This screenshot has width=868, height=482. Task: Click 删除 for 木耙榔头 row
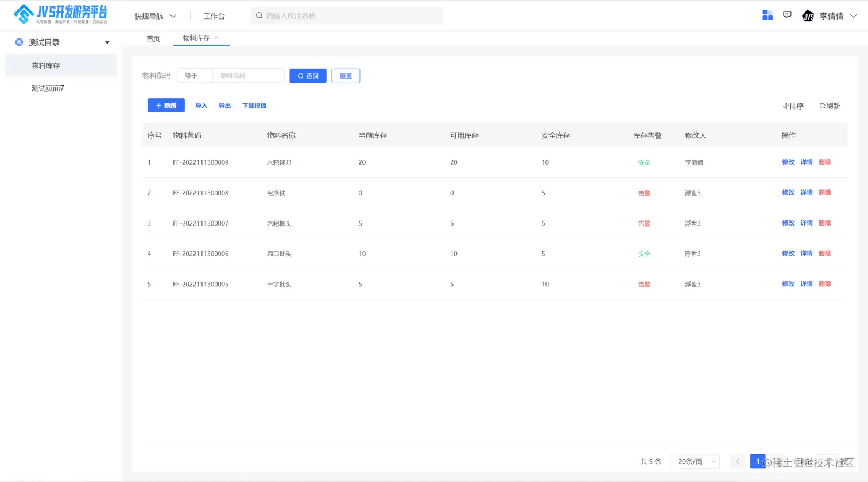pos(825,223)
